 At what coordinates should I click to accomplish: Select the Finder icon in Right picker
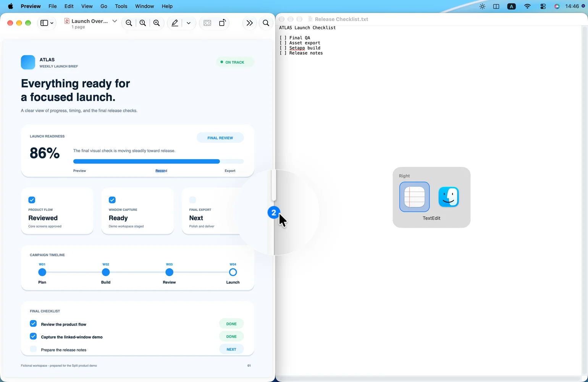(449, 197)
